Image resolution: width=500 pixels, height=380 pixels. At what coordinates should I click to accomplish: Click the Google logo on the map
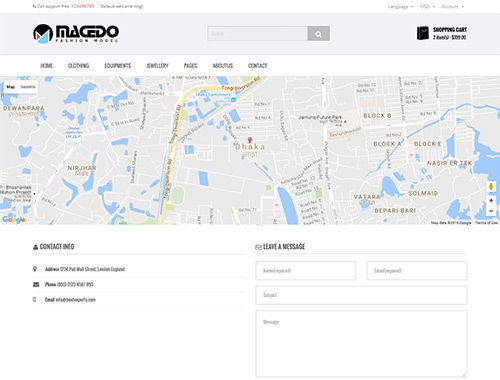[x=14, y=219]
